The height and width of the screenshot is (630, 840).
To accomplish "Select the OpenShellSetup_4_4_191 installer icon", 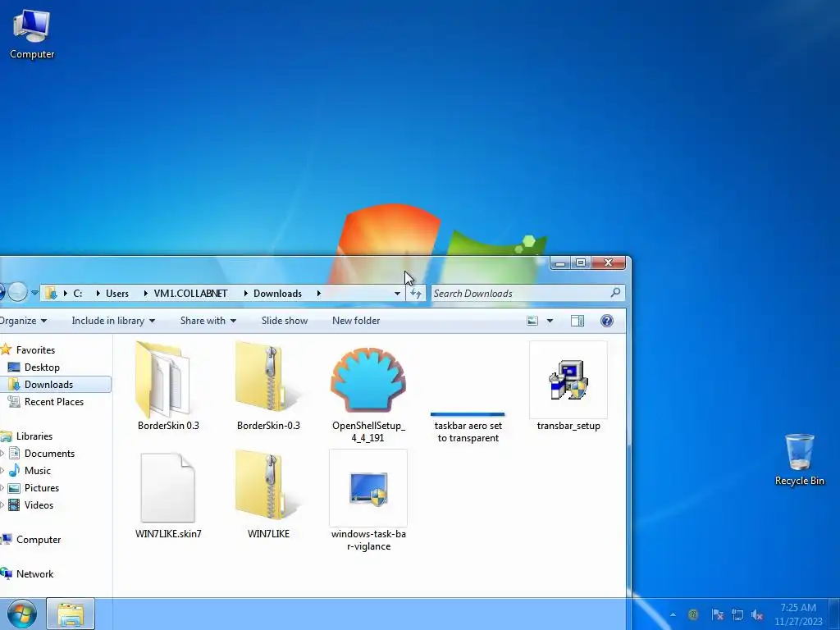I will point(368,380).
